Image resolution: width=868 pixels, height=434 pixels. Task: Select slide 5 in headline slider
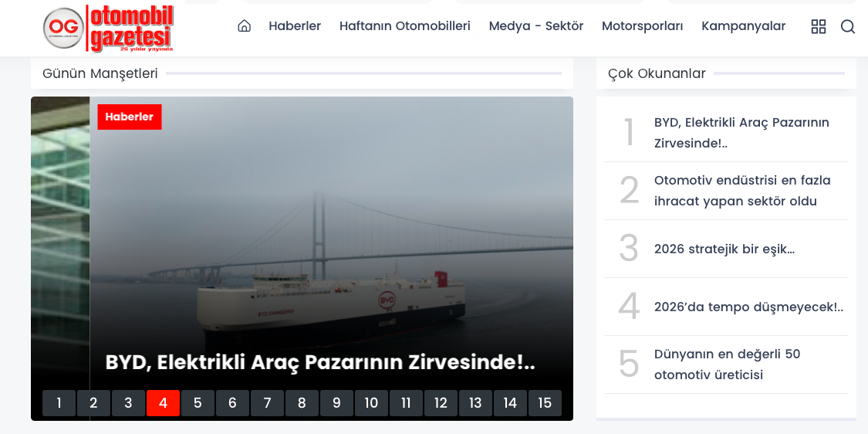point(198,403)
